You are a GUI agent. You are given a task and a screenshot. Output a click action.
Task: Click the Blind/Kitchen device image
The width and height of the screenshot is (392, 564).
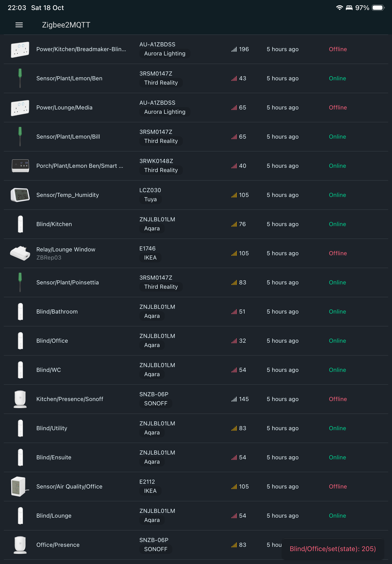click(x=20, y=224)
